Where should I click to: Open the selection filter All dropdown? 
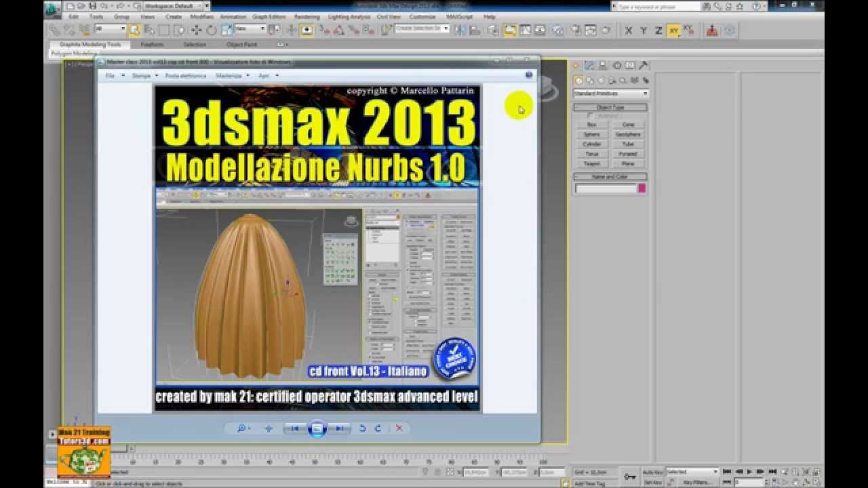click(110, 29)
